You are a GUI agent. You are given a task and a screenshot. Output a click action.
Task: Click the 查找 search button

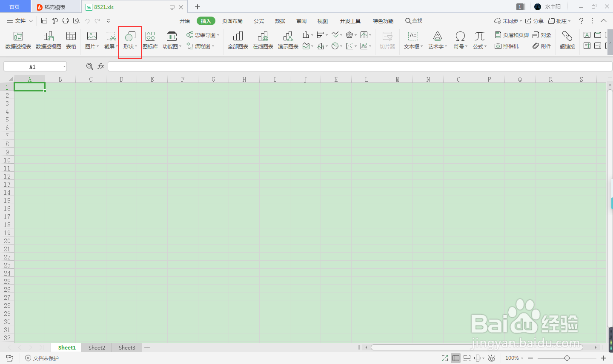414,21
